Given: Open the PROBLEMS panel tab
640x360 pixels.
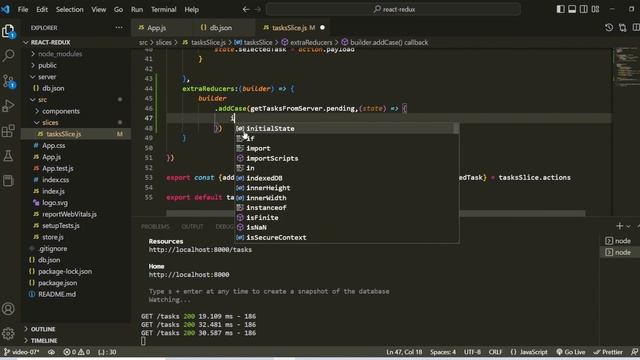Looking at the screenshot, I should click(155, 227).
